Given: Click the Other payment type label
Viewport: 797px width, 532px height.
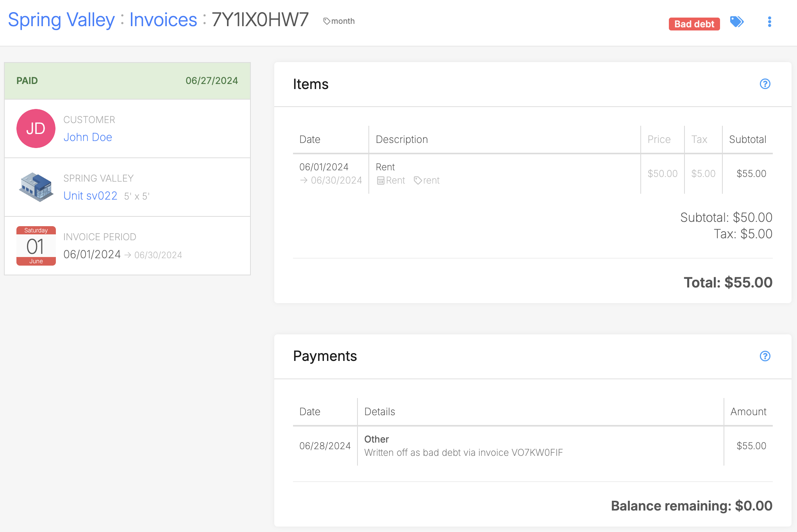Looking at the screenshot, I should pyautogui.click(x=377, y=439).
